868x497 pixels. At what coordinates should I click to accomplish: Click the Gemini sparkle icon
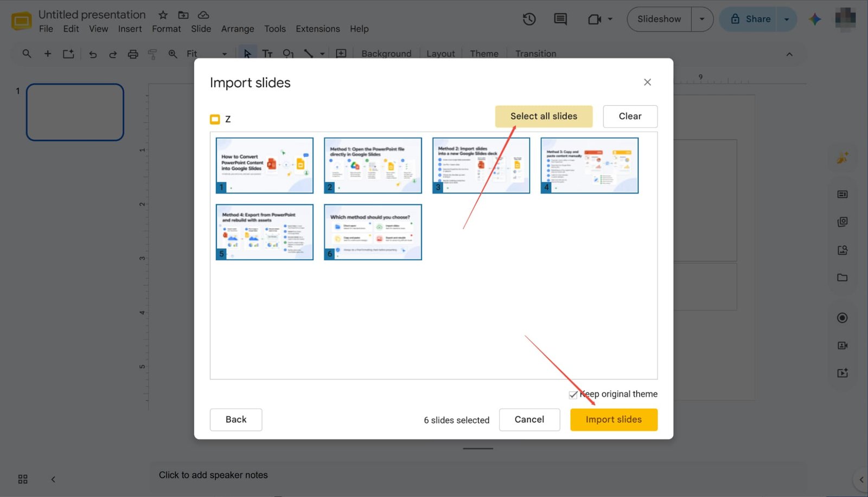[815, 19]
